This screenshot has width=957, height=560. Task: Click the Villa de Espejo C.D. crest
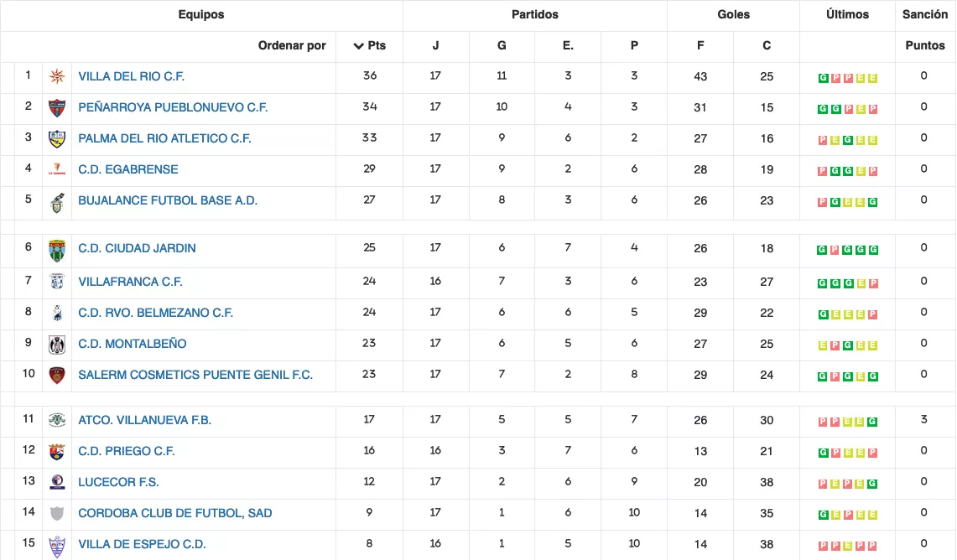tap(57, 546)
